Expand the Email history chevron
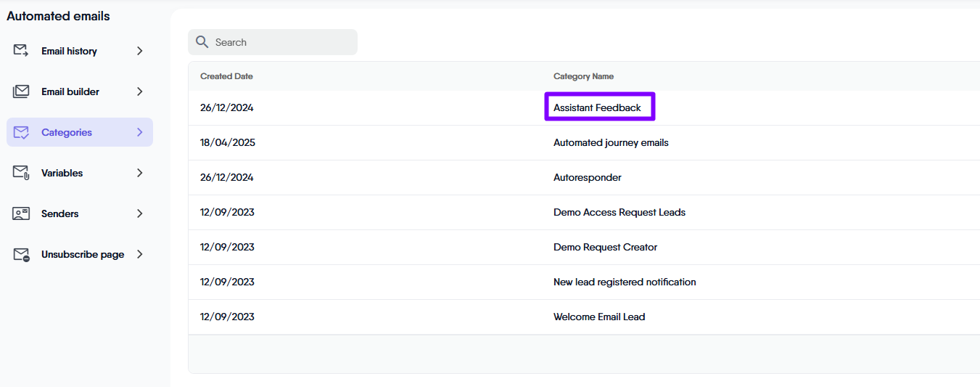The width and height of the screenshot is (980, 387). 140,51
